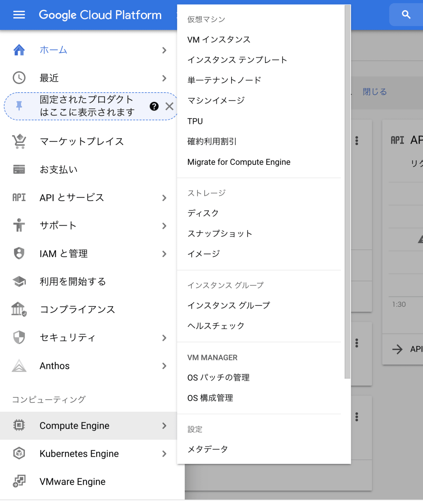Click the Google Cloud Platform title
423x504 pixels.
(x=100, y=15)
